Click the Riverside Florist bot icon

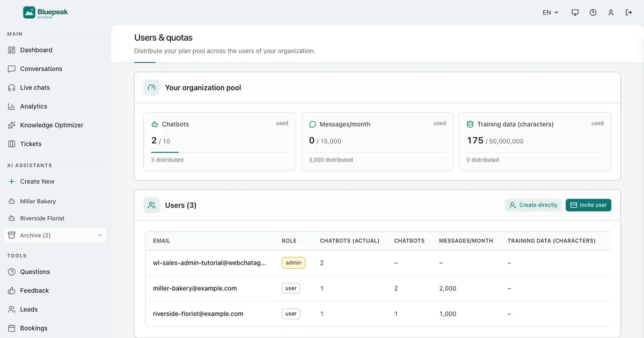(x=12, y=218)
